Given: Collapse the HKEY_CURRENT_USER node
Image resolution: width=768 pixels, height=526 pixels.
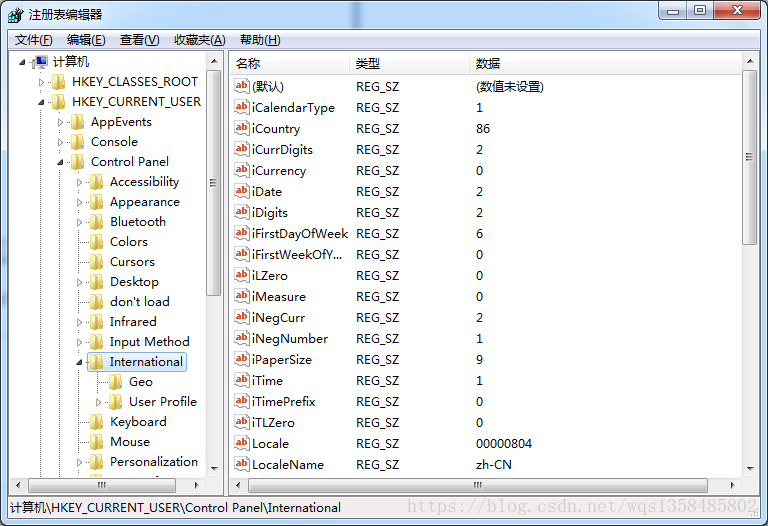Looking at the screenshot, I should pos(42,102).
